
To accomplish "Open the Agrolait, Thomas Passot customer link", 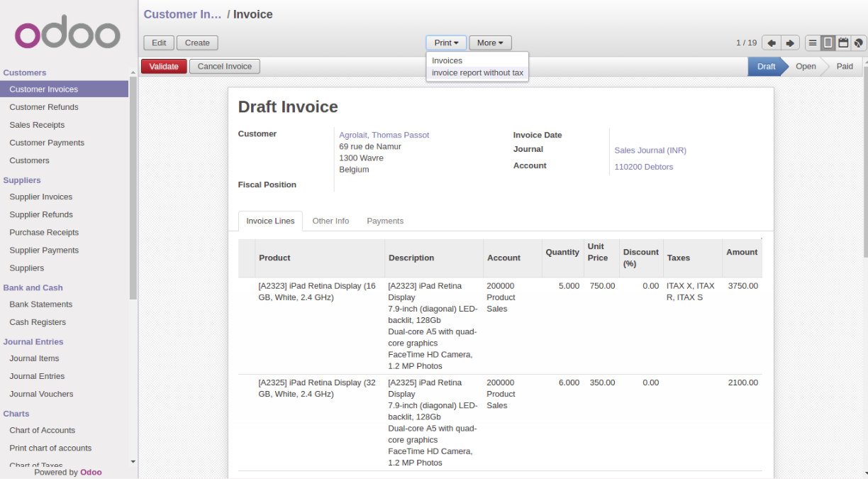I will pyautogui.click(x=384, y=135).
